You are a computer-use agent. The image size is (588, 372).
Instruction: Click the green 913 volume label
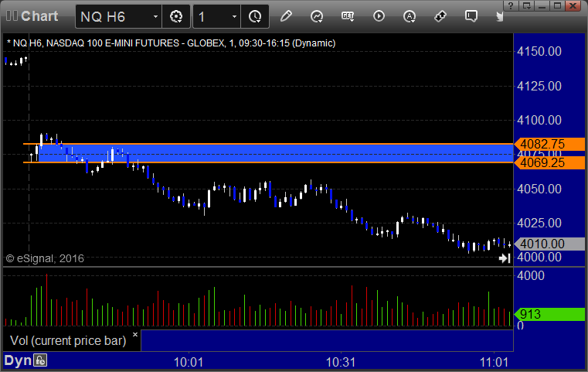pyautogui.click(x=549, y=314)
